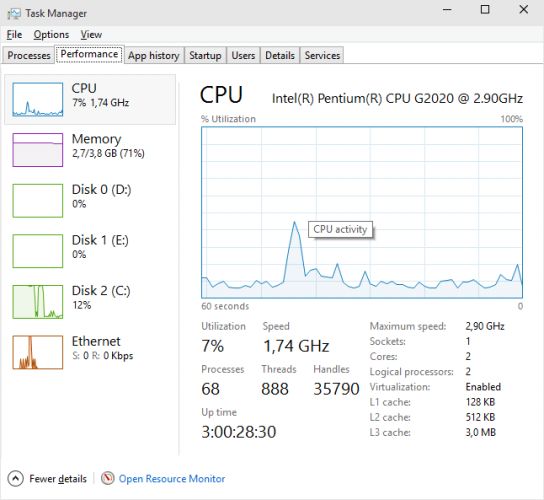Open the Options menu
This screenshot has width=544, height=500.
[51, 35]
